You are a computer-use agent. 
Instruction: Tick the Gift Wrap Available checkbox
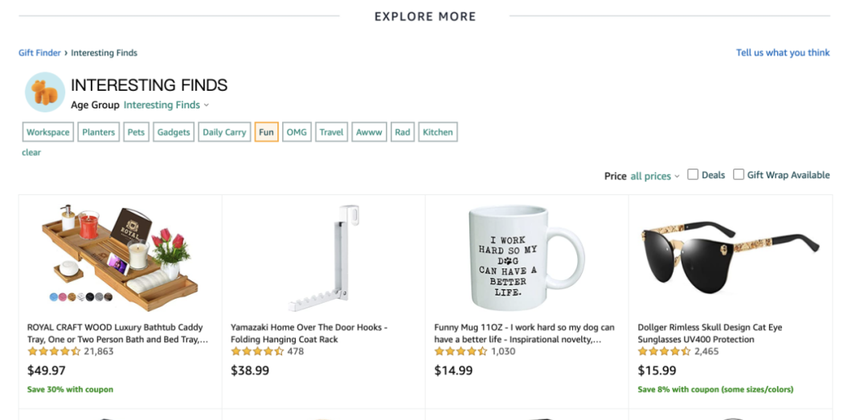tap(739, 175)
